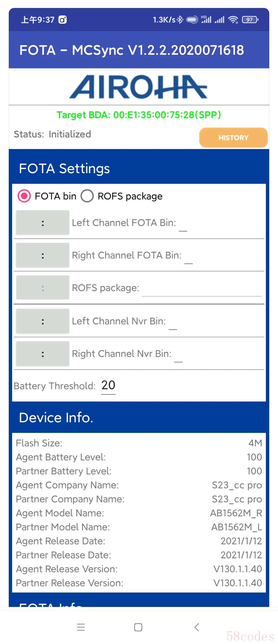The height and width of the screenshot is (644, 278).
Task: Edit the Battery Threshold value field
Action: click(108, 386)
